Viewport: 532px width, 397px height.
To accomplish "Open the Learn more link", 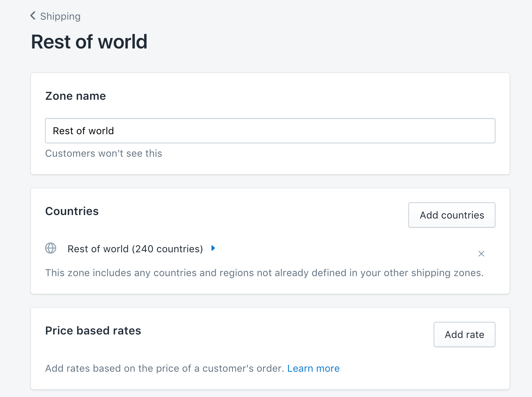I will click(313, 368).
